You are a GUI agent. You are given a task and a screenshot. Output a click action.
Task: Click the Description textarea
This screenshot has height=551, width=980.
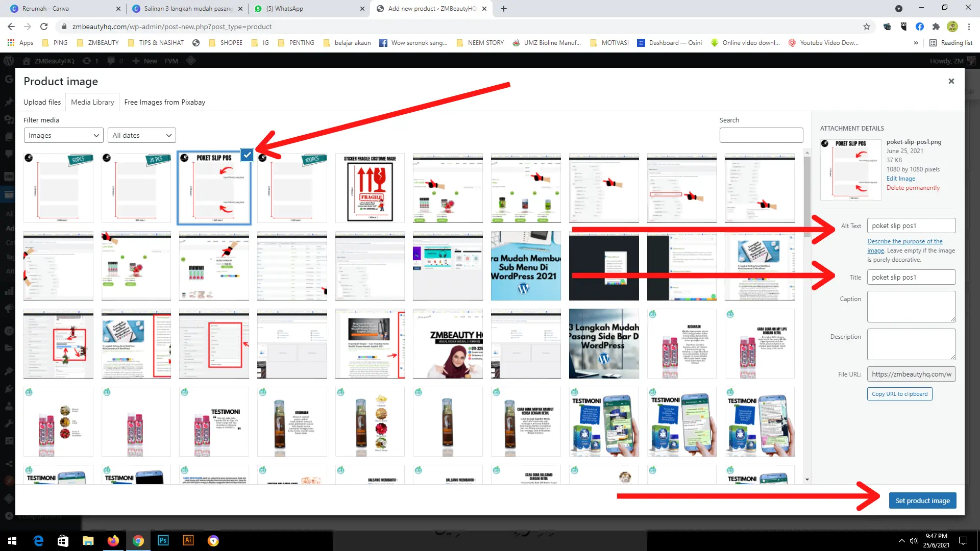[911, 344]
